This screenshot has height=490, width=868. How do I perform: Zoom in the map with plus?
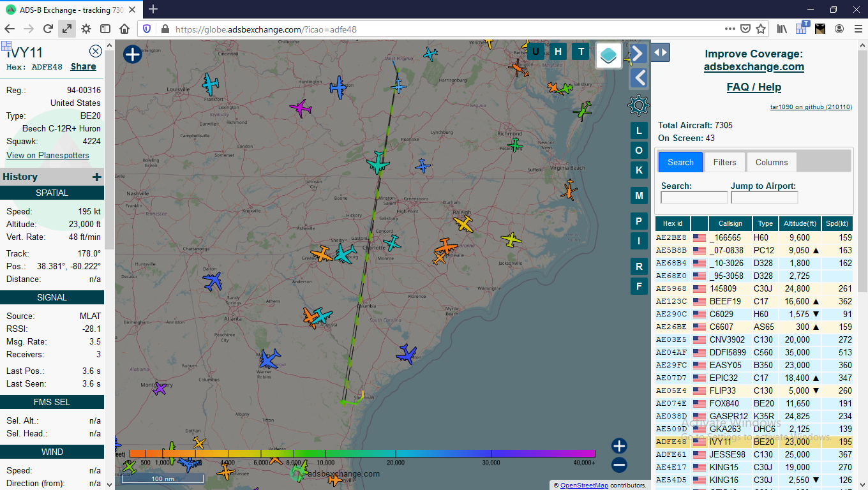coord(619,446)
